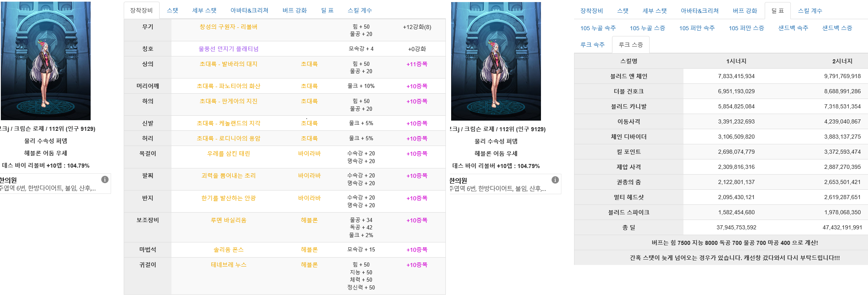Viewport: 868px width, 296px height.
Task: Click the +11증폭 value in 상의 row
Action: [417, 64]
